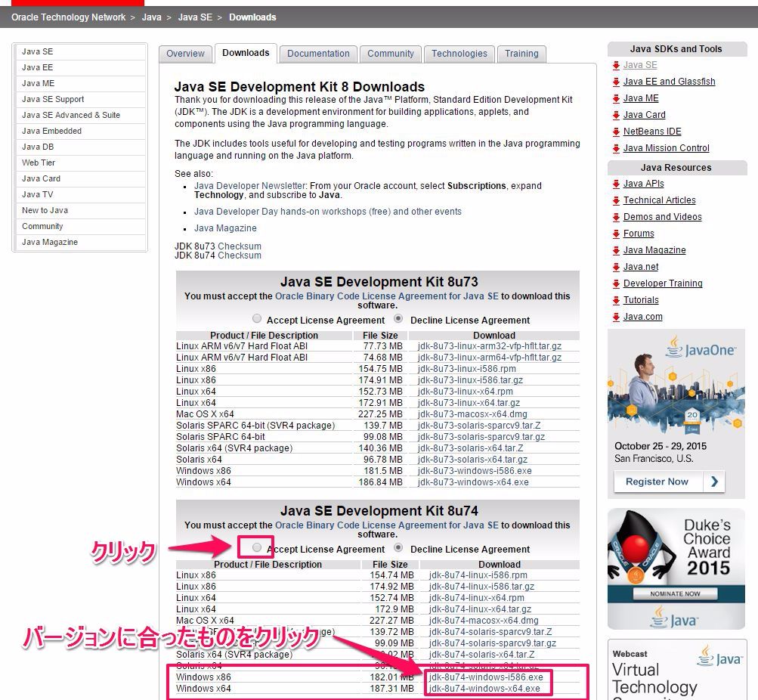Download jdk-8u74-windows-i586.exe

485,678
